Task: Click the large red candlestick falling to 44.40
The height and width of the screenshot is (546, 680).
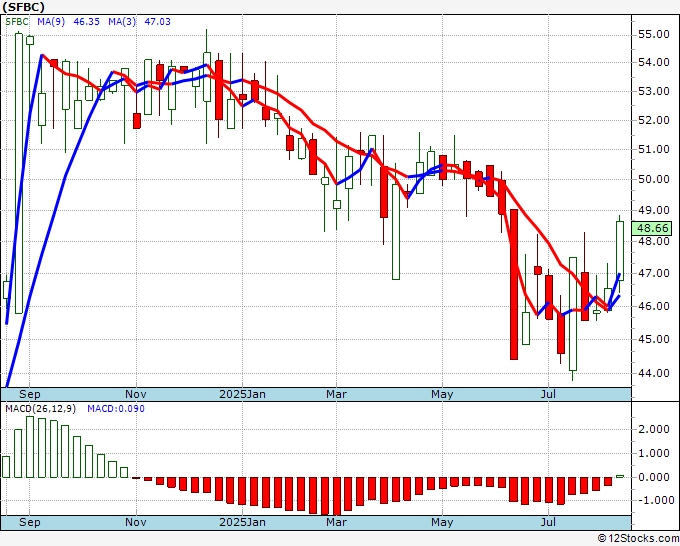Action: (514, 284)
